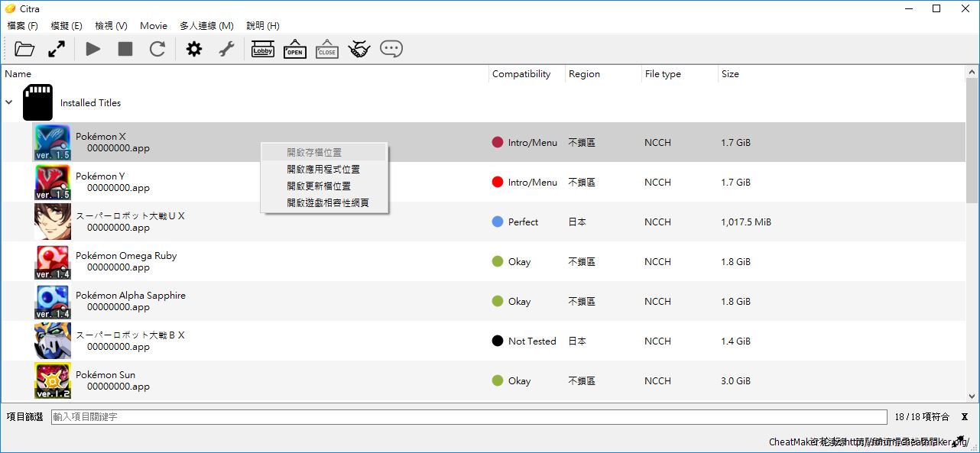
Task: Open settings via the gear icon
Action: click(x=194, y=50)
